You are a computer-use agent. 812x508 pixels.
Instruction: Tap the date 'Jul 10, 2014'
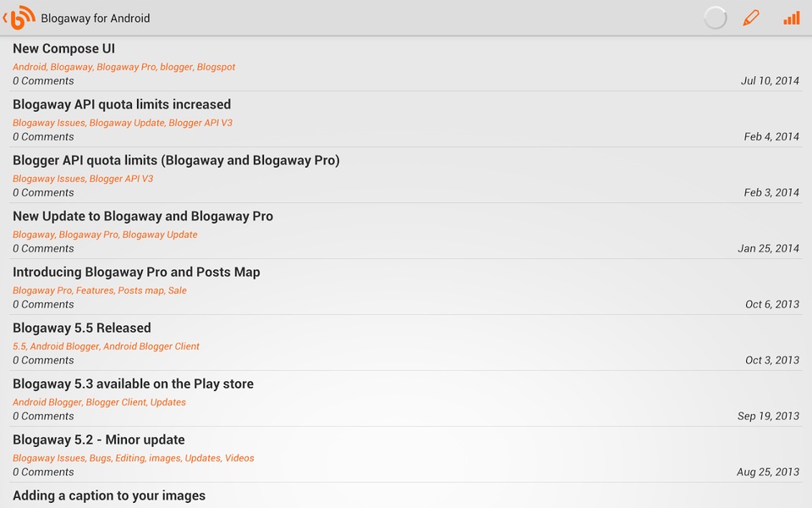point(770,81)
